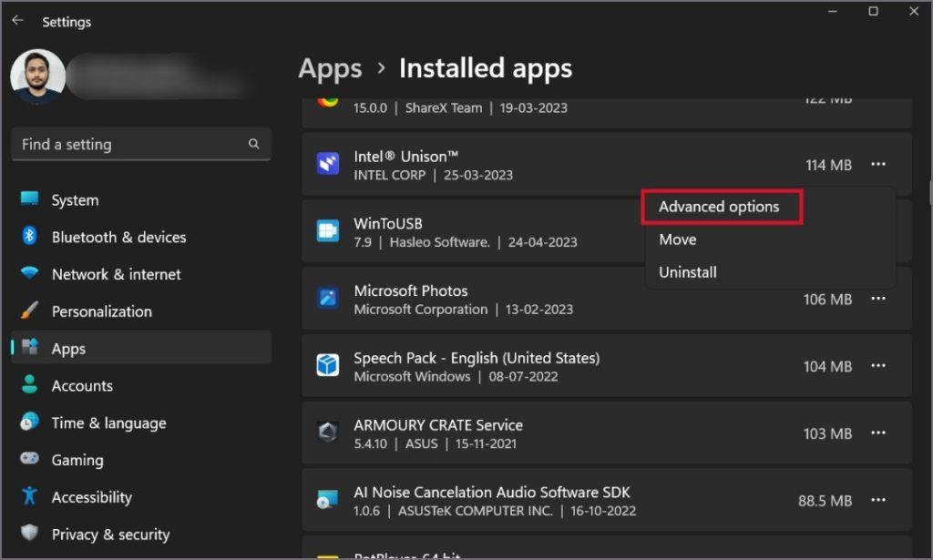Click the Intel Unison app icon
933x560 pixels.
pos(328,164)
